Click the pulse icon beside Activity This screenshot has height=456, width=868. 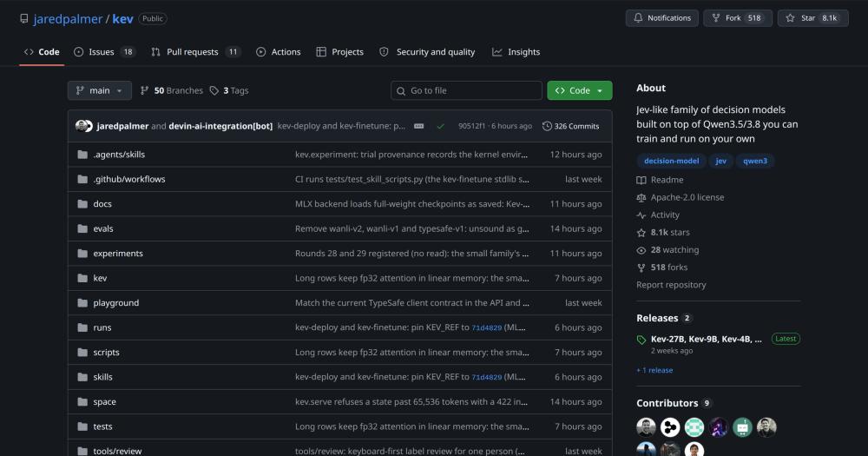[x=641, y=215]
